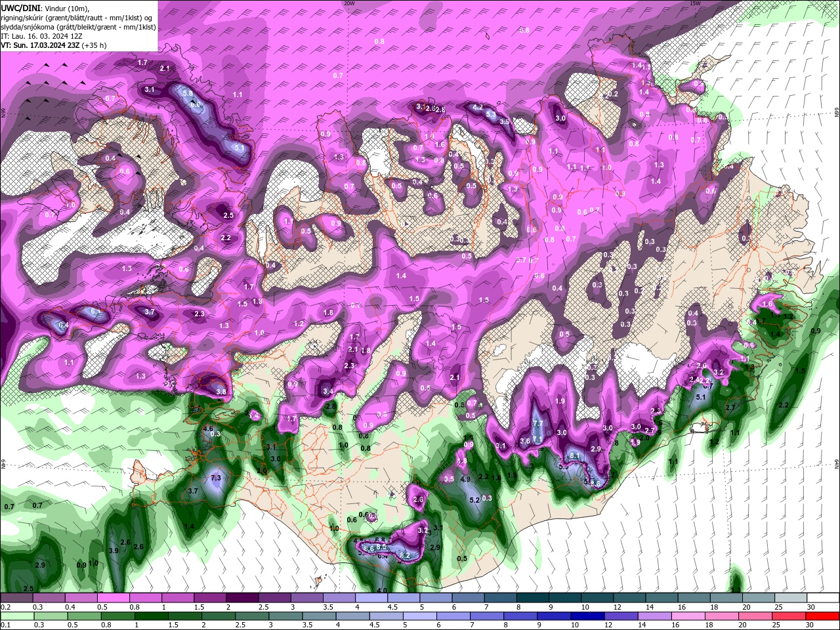Image resolution: width=840 pixels, height=630 pixels.
Task: Click the 'slydda/snjókoma' legend description line
Action: [x=78, y=27]
